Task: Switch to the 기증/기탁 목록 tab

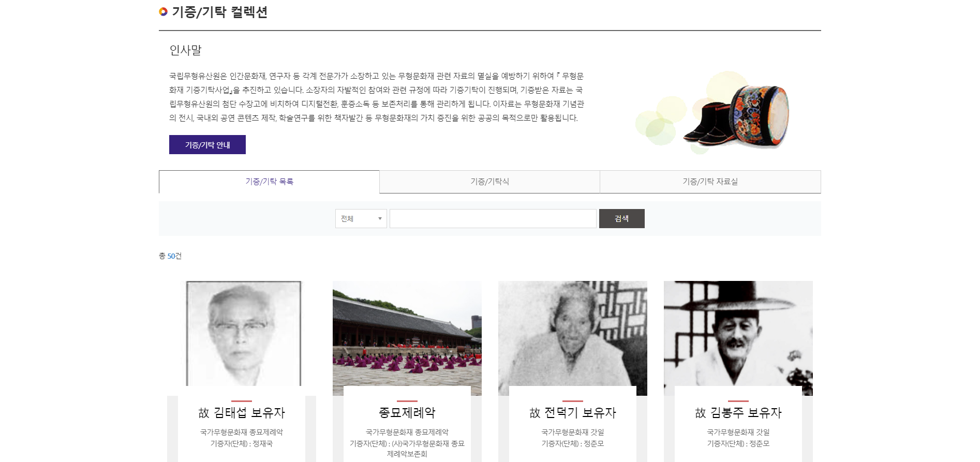Action: [269, 182]
